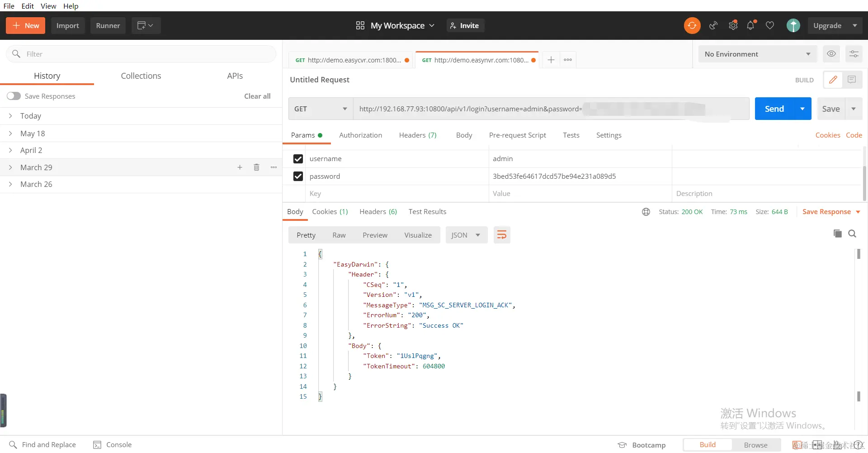Switch to the Collections tab
The height and width of the screenshot is (453, 868).
141,76
